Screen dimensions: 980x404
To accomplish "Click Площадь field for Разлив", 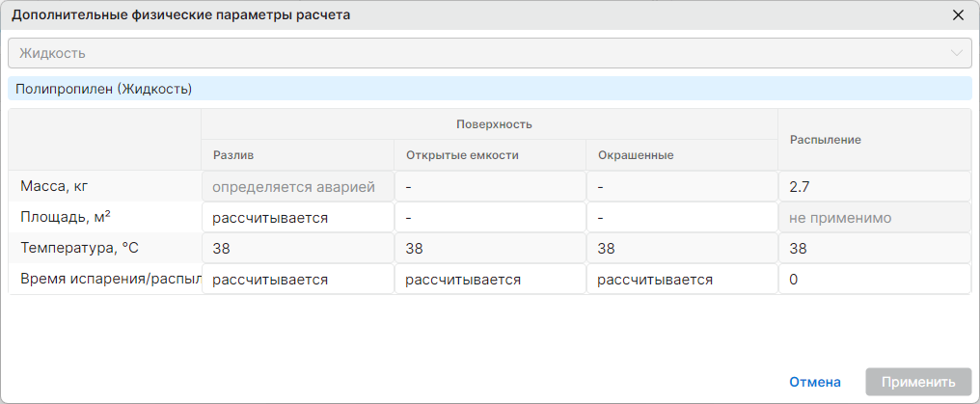I will click(297, 218).
